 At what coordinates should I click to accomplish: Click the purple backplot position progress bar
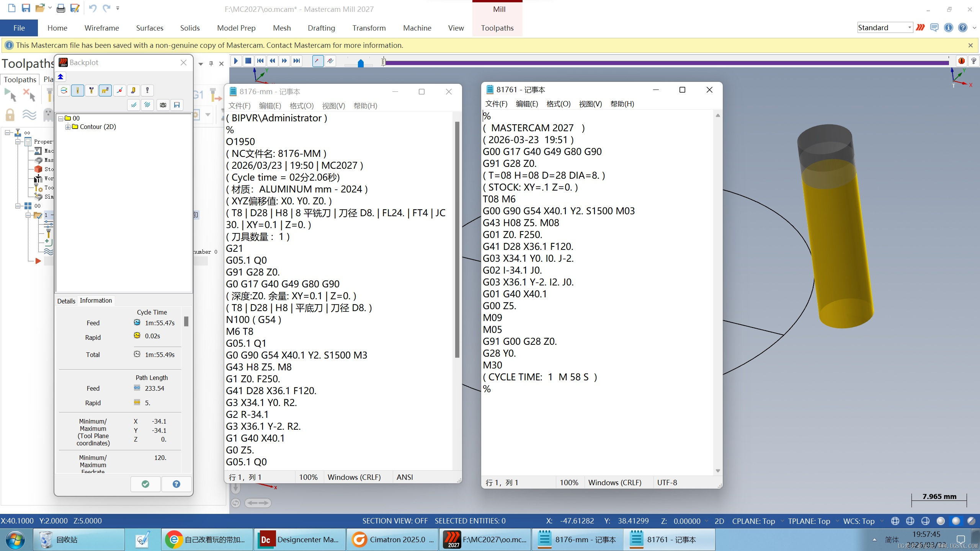pos(667,62)
